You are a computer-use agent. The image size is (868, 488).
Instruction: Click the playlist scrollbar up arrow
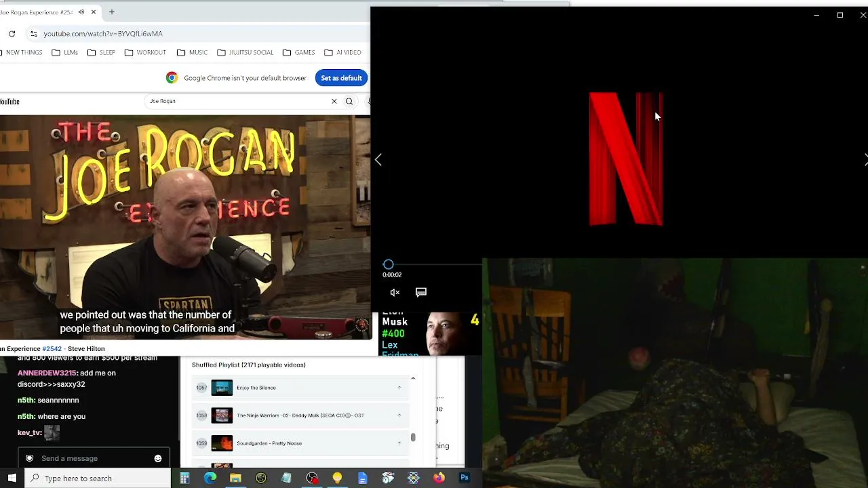(413, 378)
